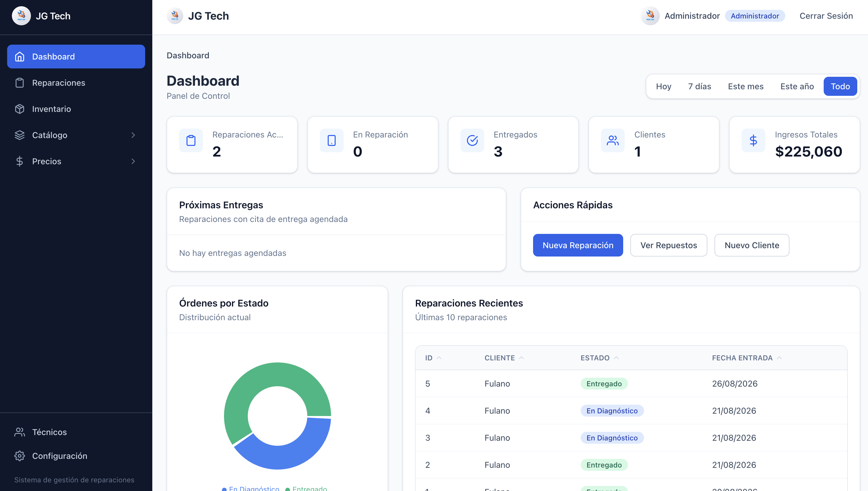Sort table by ID column arrow
This screenshot has height=491, width=868.
439,358
